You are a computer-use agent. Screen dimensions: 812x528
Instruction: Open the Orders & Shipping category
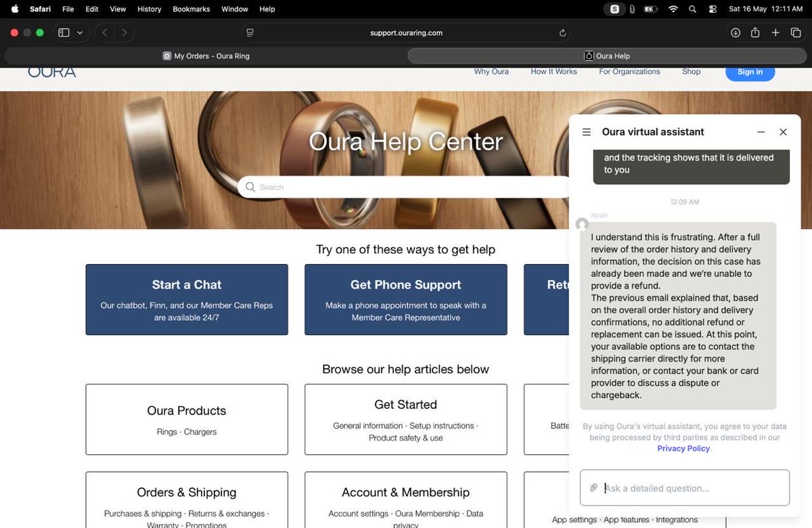click(x=187, y=500)
